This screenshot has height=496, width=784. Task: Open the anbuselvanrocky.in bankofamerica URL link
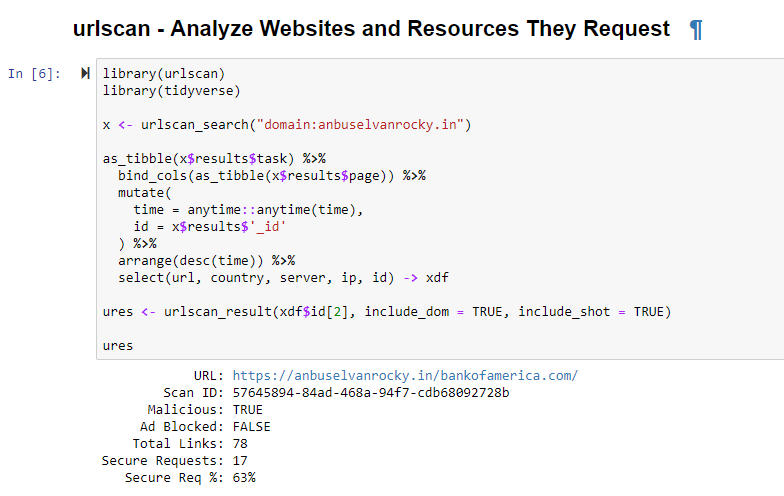click(x=405, y=376)
